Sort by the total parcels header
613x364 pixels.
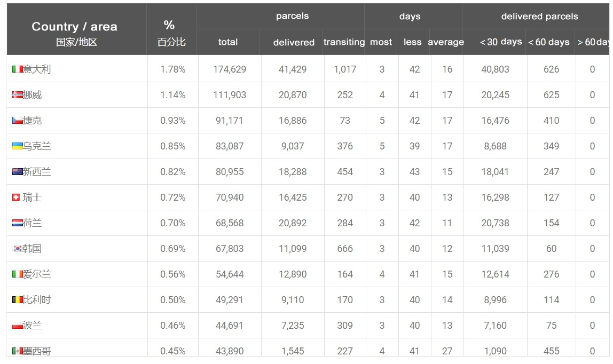pos(228,42)
